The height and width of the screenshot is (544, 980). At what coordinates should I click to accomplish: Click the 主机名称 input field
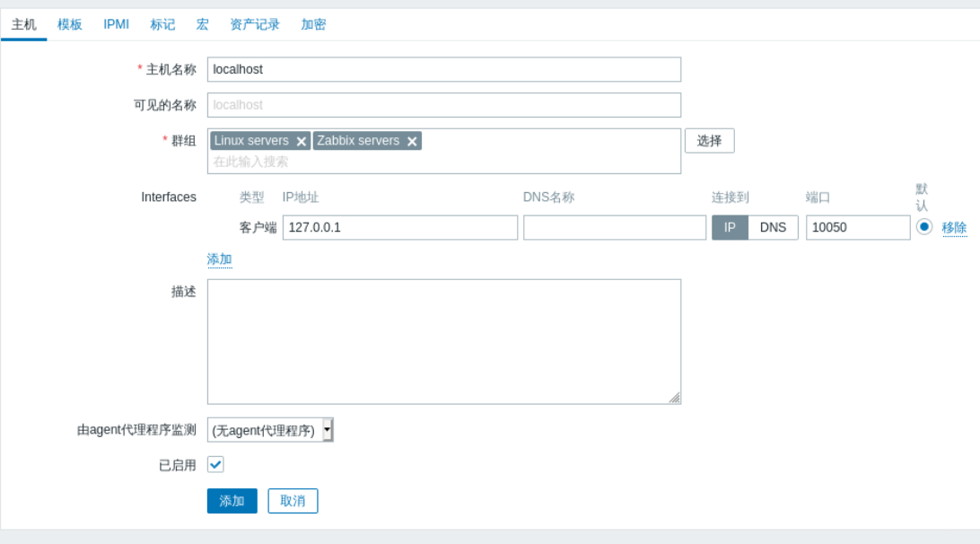[443, 69]
